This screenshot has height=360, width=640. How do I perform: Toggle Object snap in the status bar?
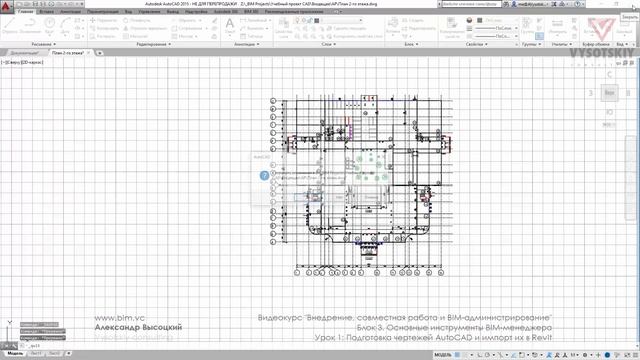pos(523,355)
